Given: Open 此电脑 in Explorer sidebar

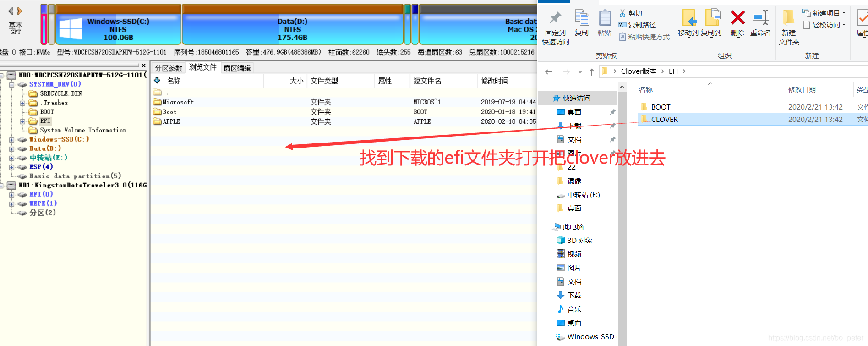Looking at the screenshot, I should [573, 227].
